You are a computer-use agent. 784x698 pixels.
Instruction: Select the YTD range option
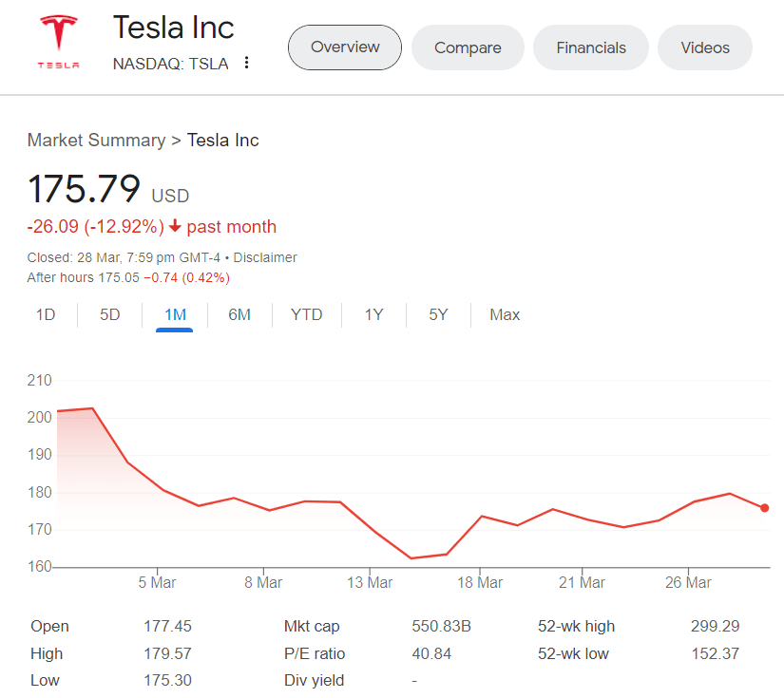pyautogui.click(x=306, y=315)
